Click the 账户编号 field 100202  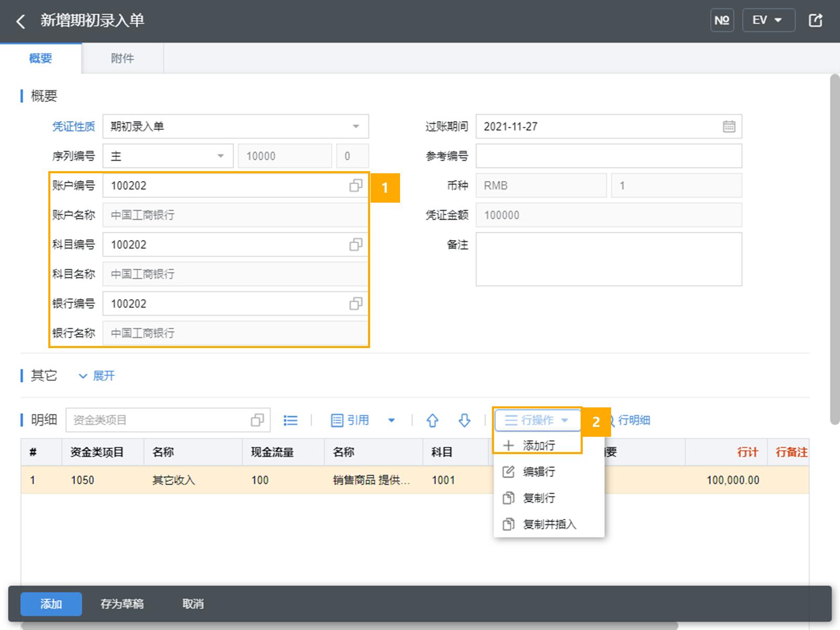point(236,185)
